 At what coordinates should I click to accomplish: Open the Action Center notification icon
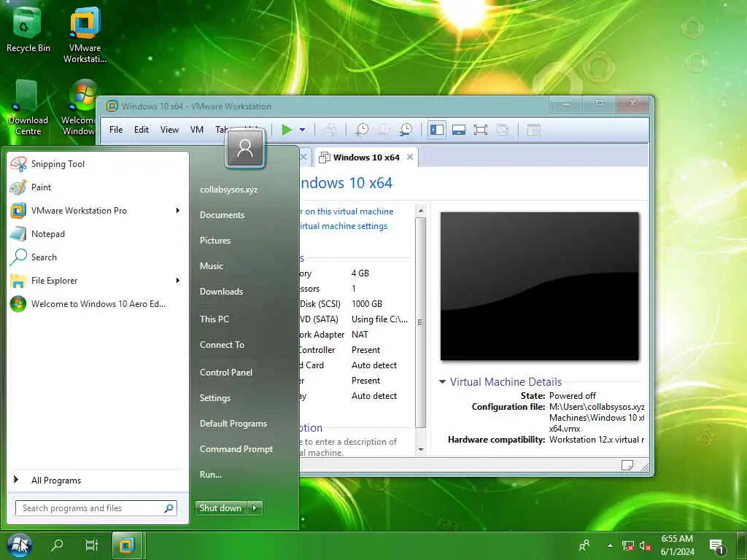tap(716, 546)
